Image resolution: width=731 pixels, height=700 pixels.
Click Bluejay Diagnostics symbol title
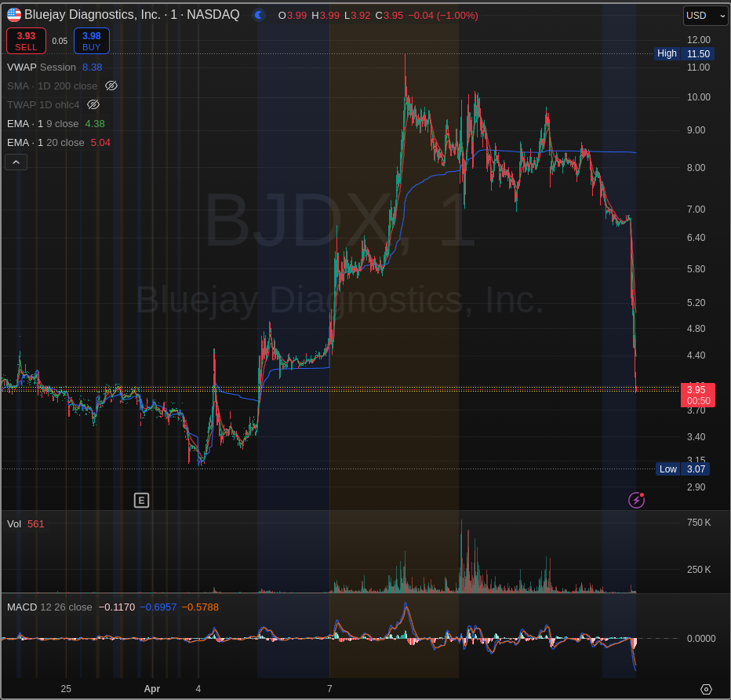coord(132,15)
